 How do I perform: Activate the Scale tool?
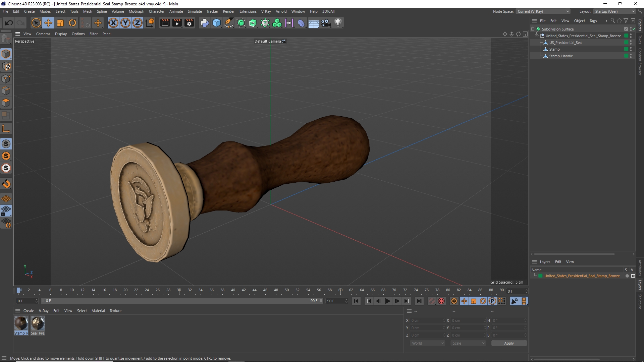(x=60, y=23)
